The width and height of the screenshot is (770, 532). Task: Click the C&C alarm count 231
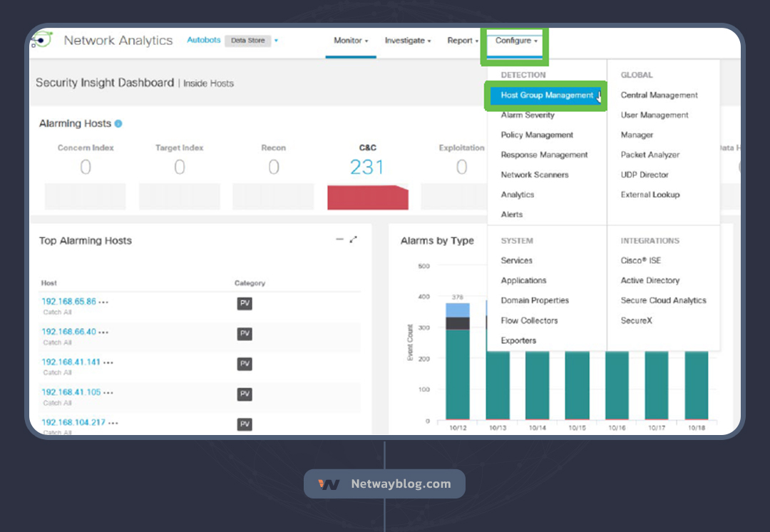point(367,168)
